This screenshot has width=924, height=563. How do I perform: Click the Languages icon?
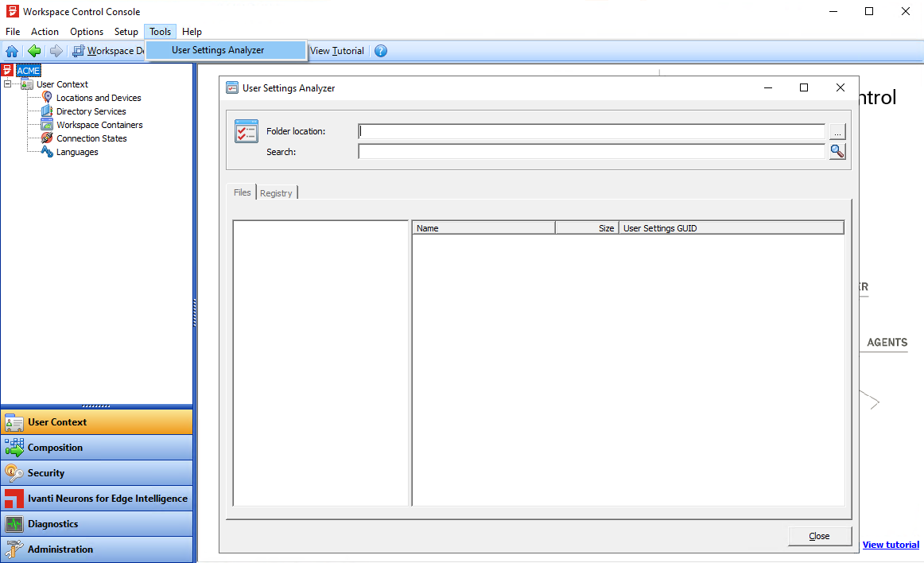point(47,152)
